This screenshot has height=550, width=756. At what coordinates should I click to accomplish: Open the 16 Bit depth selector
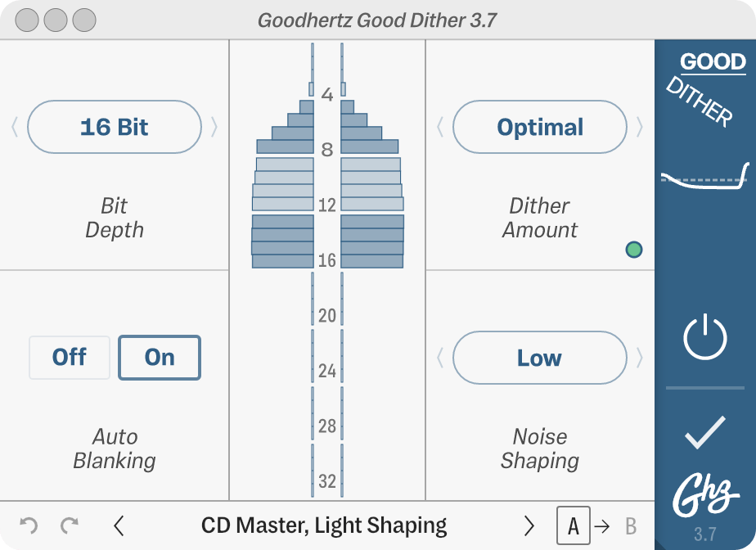click(114, 127)
